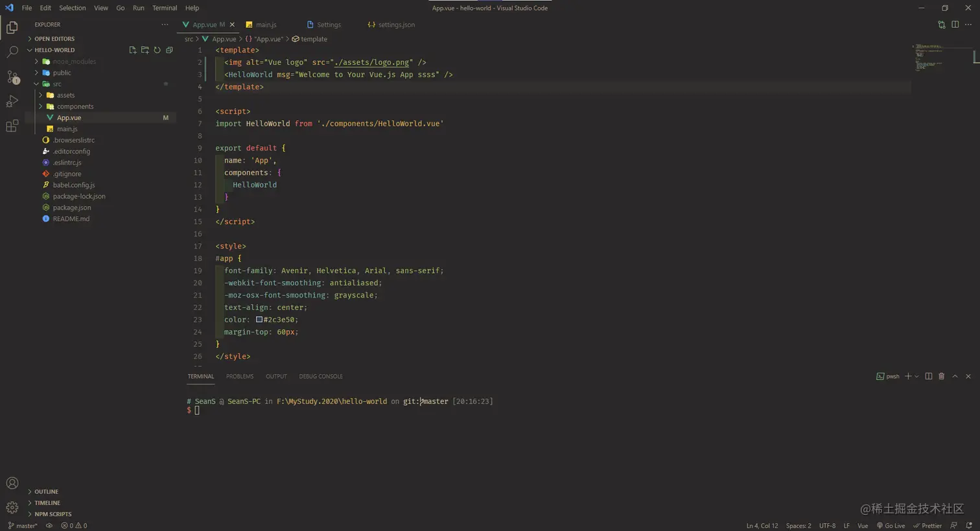Open the Explorer view in activity bar
The image size is (980, 531).
pyautogui.click(x=12, y=27)
